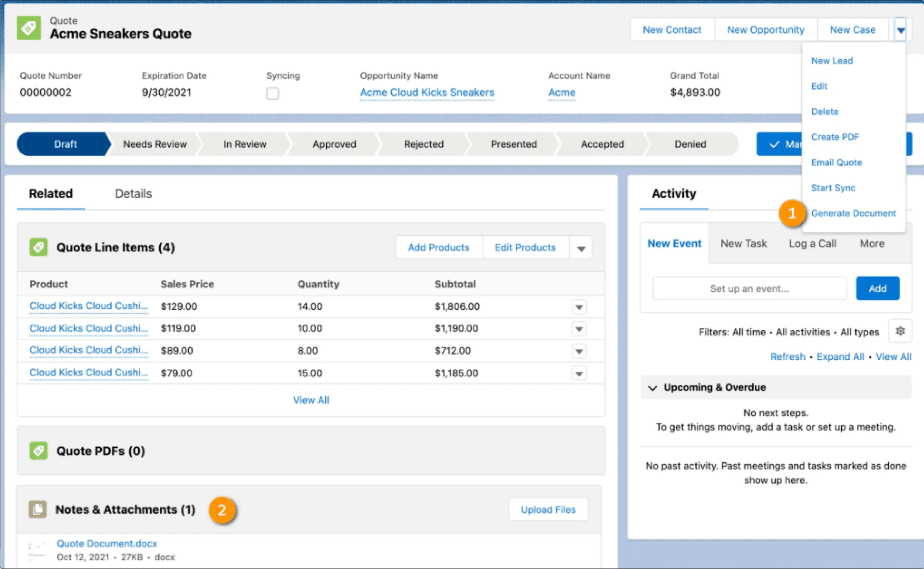Click the Quote Line Items section icon
Viewport: 924px width, 569px height.
point(38,247)
